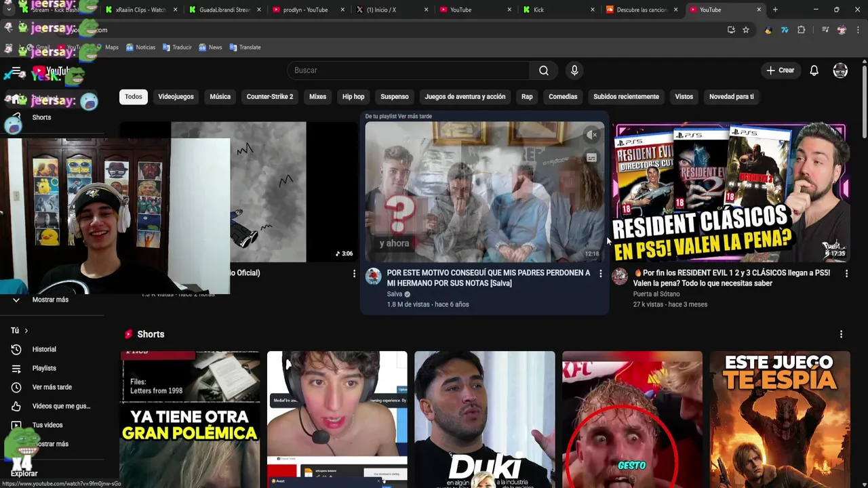The height and width of the screenshot is (488, 868).
Task: Open YouTube account avatar menu
Action: click(x=840, y=70)
